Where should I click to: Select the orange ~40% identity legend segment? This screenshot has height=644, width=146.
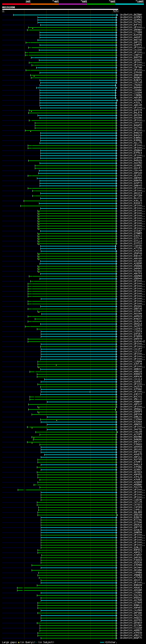click(x=45, y=4)
